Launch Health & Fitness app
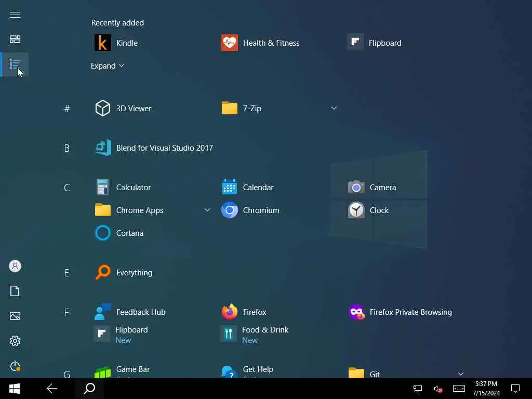 tap(260, 43)
